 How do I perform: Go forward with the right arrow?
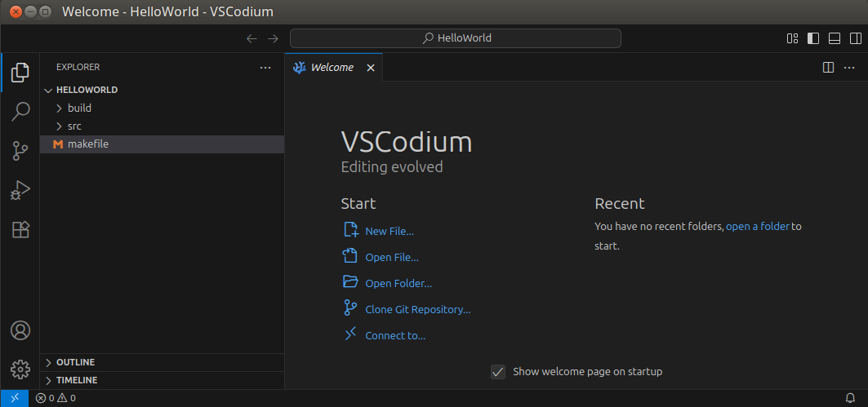click(x=273, y=38)
